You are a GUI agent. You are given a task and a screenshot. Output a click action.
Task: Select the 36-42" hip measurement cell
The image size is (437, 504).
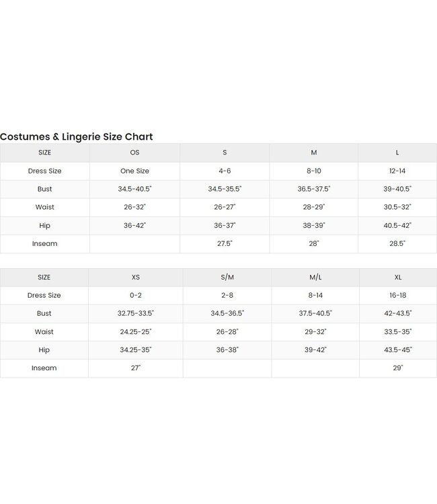[x=134, y=225]
